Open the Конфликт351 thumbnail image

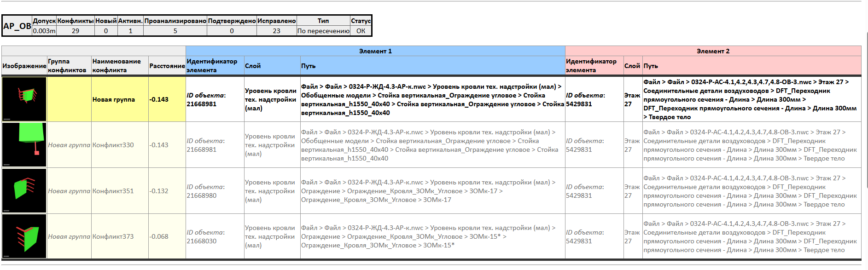(24, 190)
